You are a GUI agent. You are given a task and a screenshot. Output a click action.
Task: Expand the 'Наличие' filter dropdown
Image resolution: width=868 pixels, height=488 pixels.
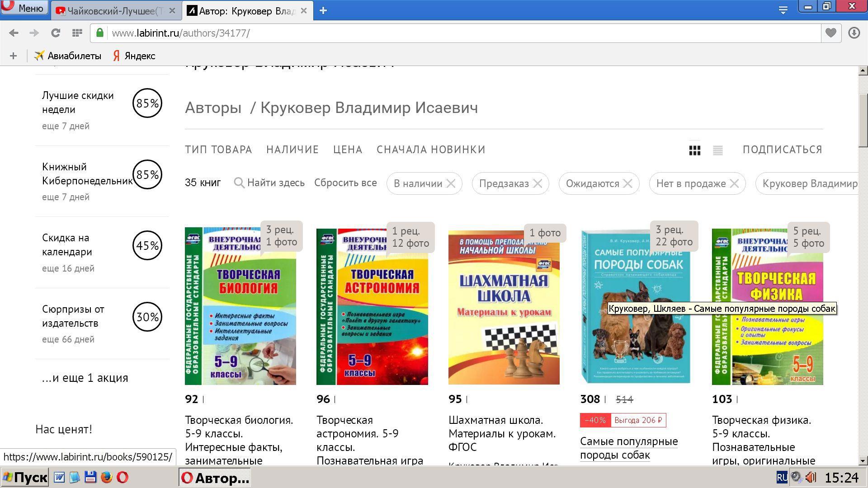click(x=292, y=150)
